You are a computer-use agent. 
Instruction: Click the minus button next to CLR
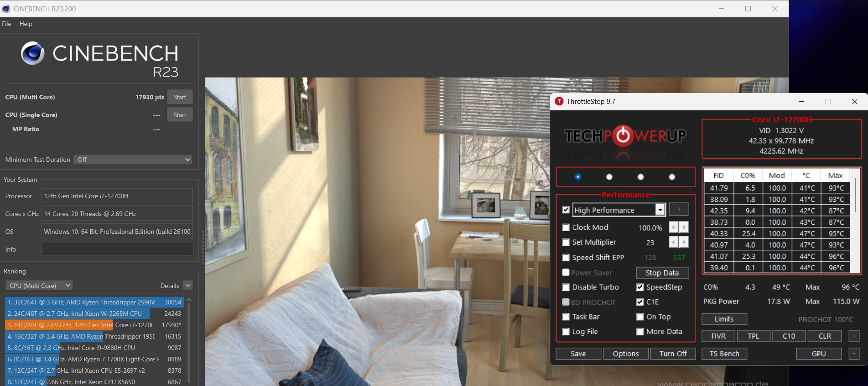(x=854, y=336)
